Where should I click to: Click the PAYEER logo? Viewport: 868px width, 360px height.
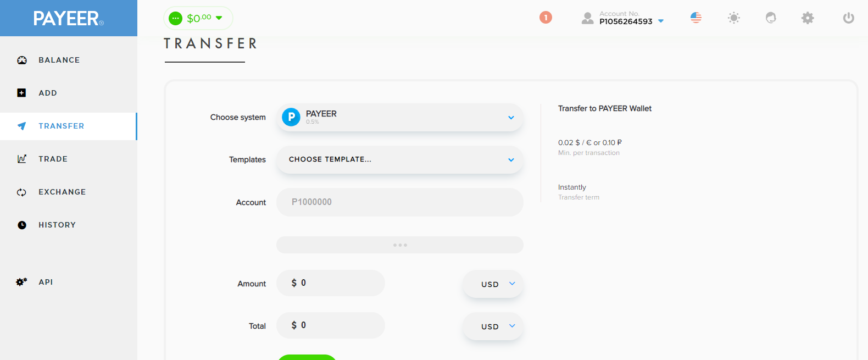(x=68, y=19)
